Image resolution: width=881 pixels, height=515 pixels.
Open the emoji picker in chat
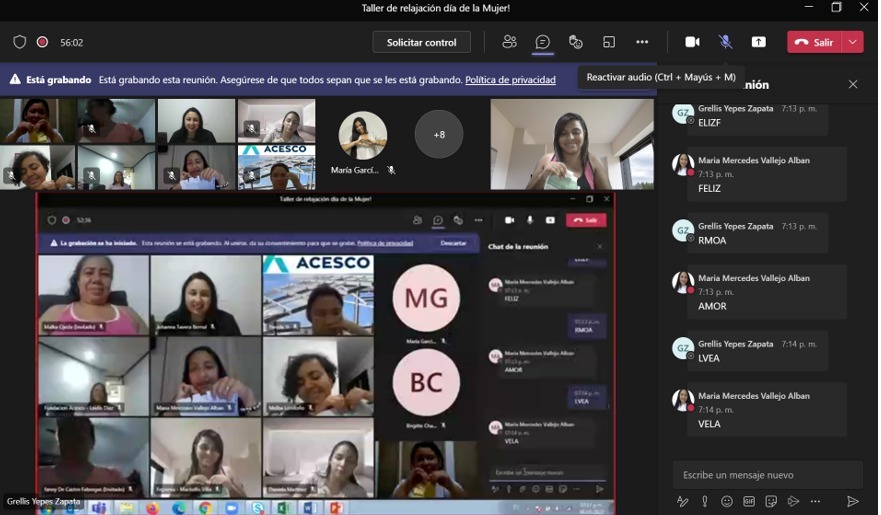pyautogui.click(x=727, y=501)
